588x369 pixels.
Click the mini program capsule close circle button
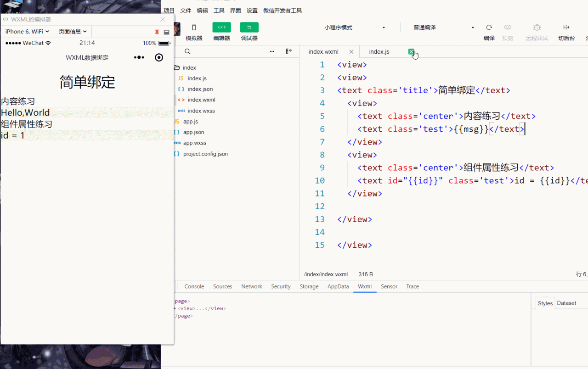pyautogui.click(x=159, y=57)
